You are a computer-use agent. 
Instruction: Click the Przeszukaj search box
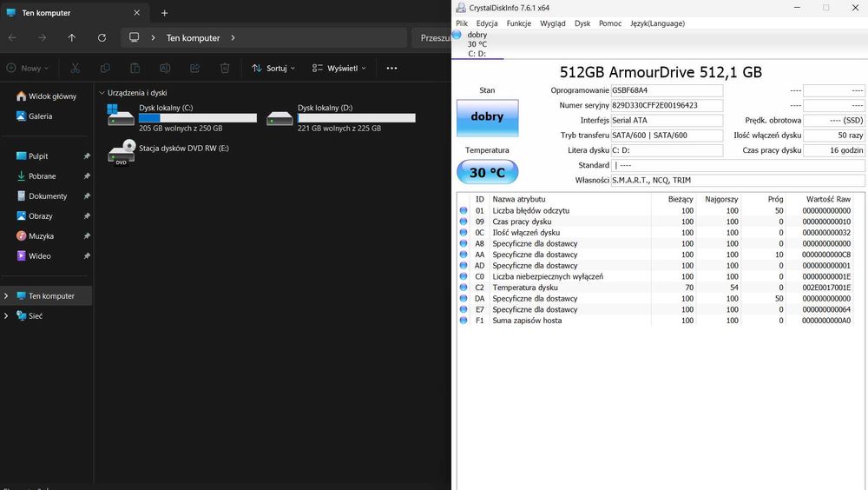(x=431, y=37)
